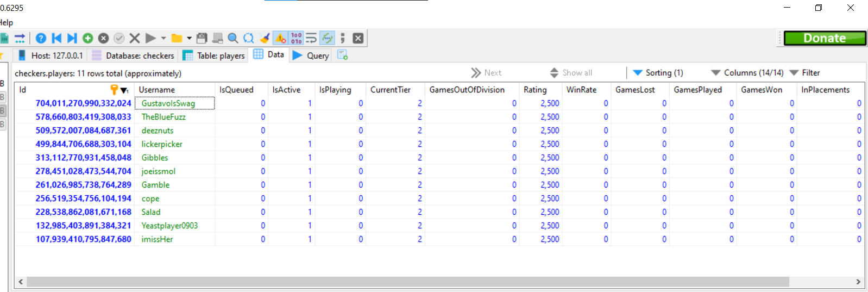The height and width of the screenshot is (292, 868).
Task: Expand the run button dropdown arrow
Action: 163,38
